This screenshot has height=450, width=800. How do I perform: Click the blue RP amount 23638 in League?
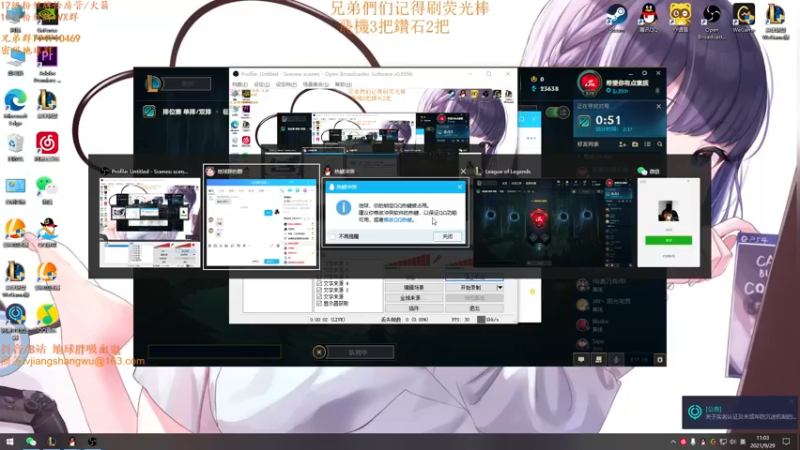[x=549, y=88]
